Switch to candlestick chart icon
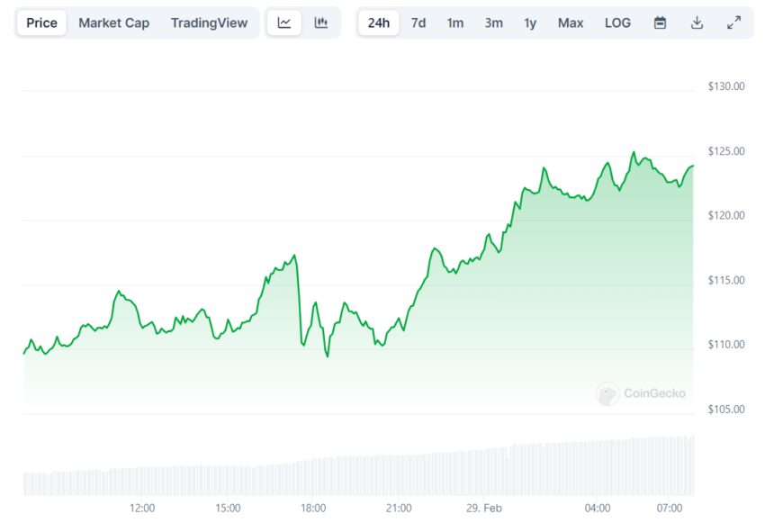The height and width of the screenshot is (532, 765). point(320,23)
